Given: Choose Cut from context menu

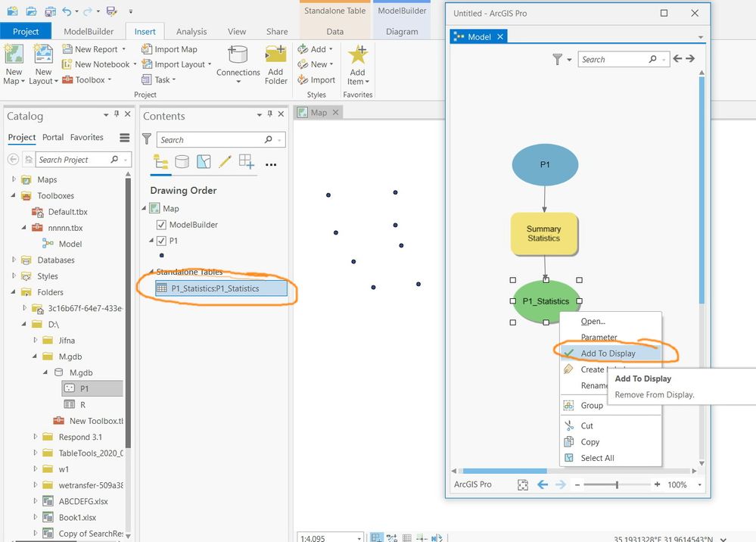Looking at the screenshot, I should (611, 425).
